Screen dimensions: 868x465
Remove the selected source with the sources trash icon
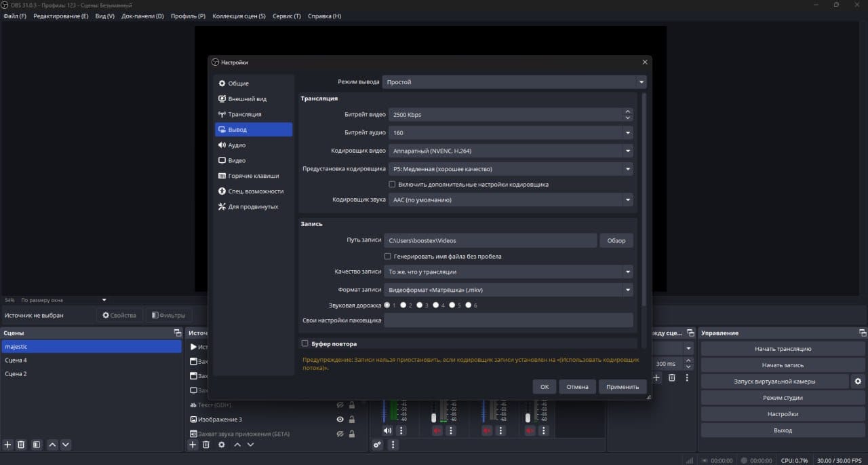[x=205, y=445]
